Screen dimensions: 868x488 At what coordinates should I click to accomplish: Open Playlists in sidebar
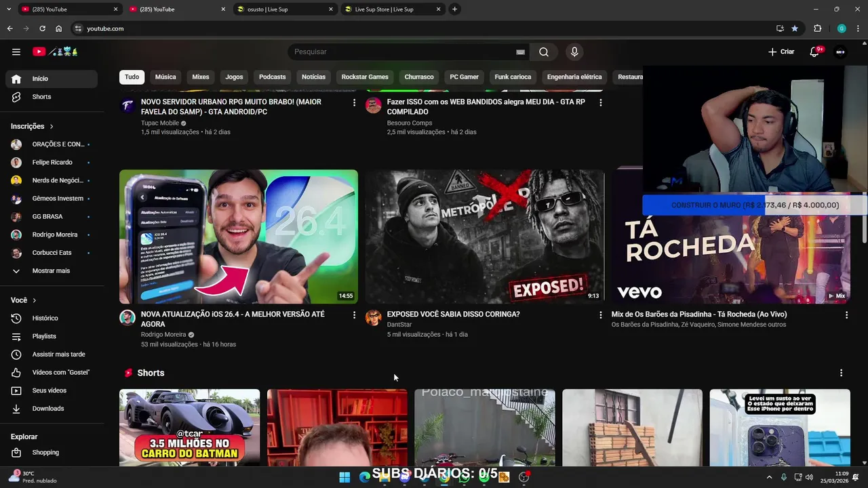52,336
